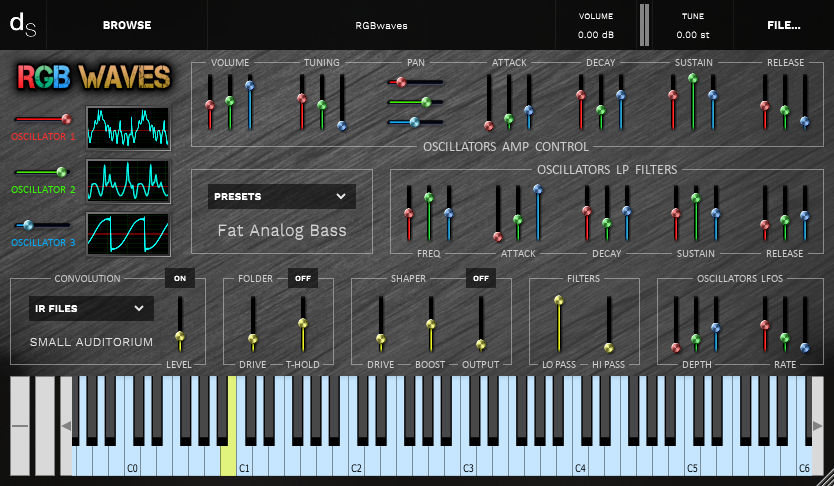The image size is (834, 486).
Task: Click the blue amp Attack slider knob
Action: pyautogui.click(x=528, y=111)
